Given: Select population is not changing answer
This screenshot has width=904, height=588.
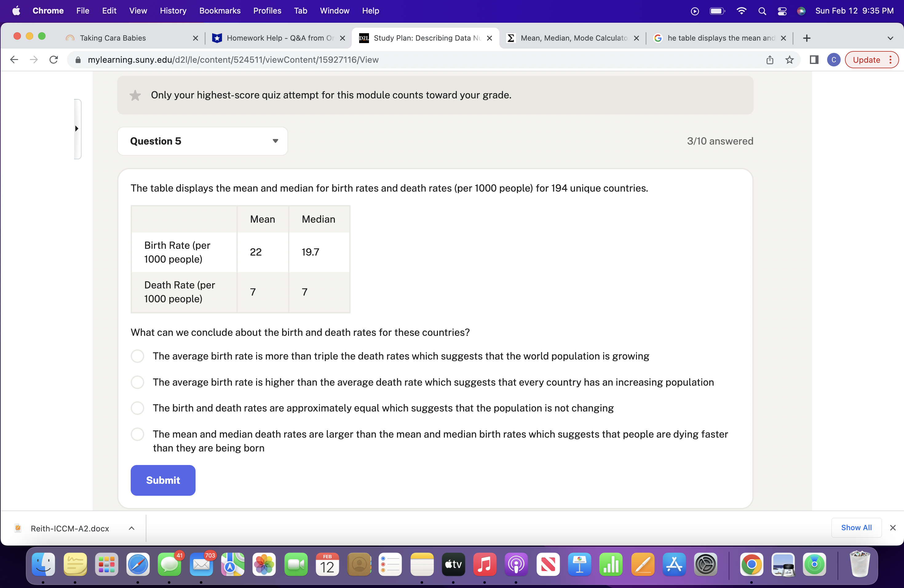Looking at the screenshot, I should click(x=137, y=408).
